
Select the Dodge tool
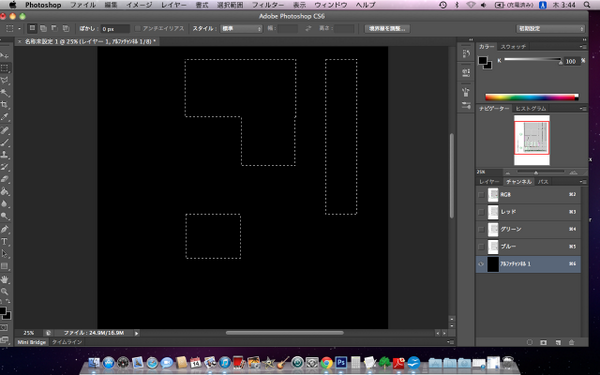pyautogui.click(x=5, y=216)
